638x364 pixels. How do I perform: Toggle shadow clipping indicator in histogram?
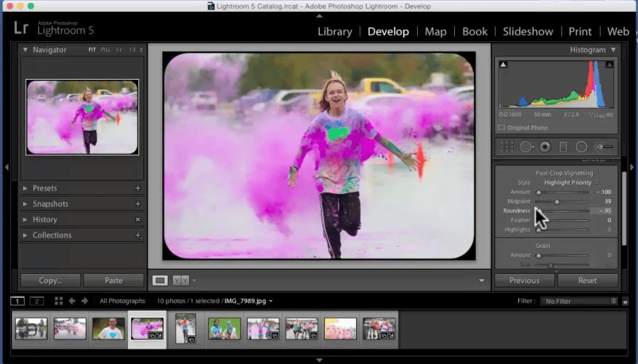504,65
